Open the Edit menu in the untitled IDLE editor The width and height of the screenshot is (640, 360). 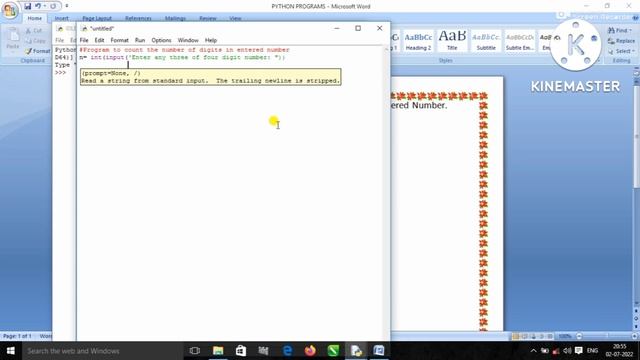[x=99, y=40]
